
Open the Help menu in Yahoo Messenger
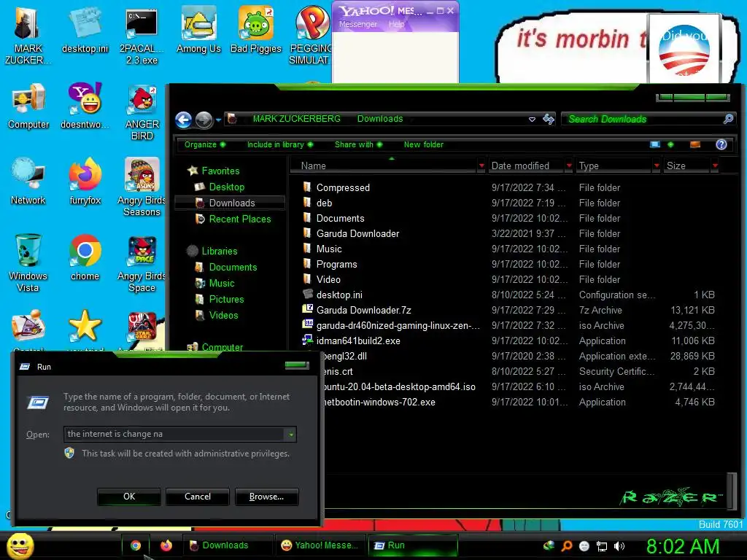(396, 24)
